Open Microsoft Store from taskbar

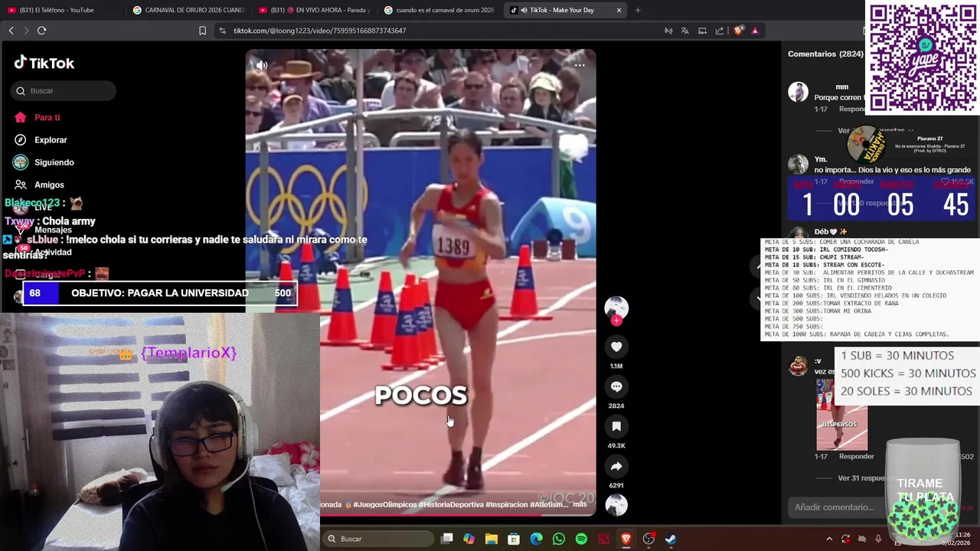[x=514, y=539]
